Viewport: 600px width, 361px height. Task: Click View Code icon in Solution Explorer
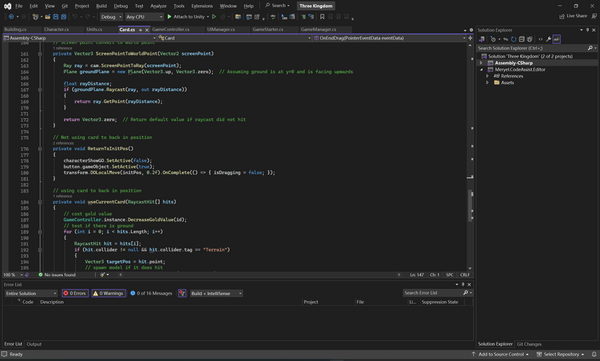[540, 39]
